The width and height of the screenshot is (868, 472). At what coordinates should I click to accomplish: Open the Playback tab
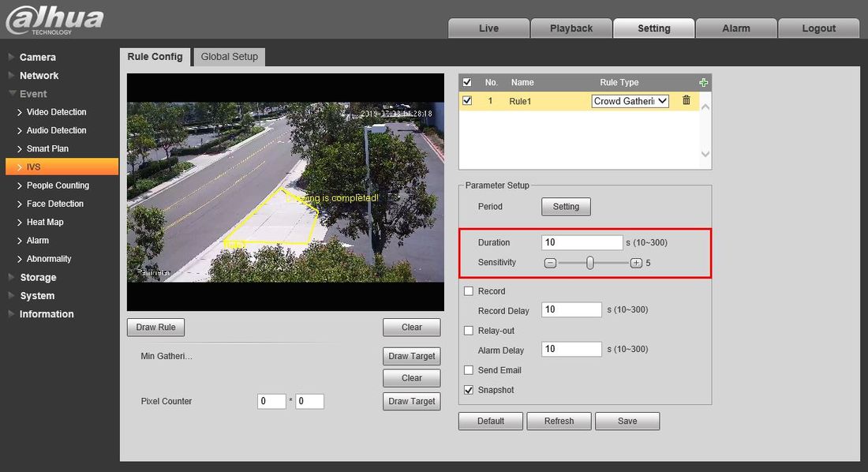pos(571,28)
